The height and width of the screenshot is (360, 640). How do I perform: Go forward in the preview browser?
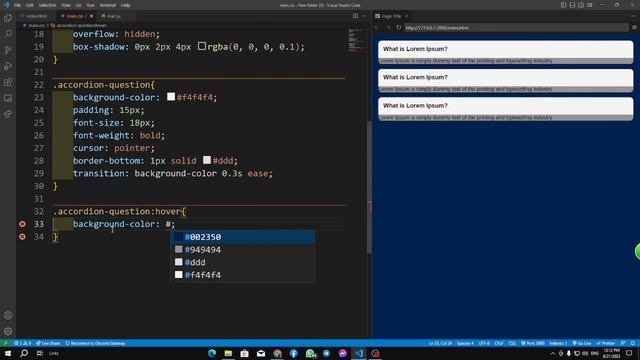388,27
